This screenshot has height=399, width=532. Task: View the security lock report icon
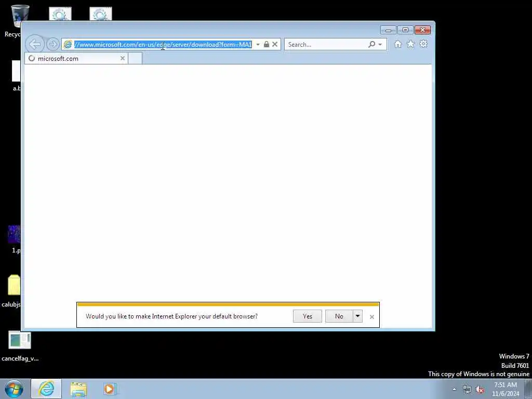pyautogui.click(x=267, y=45)
